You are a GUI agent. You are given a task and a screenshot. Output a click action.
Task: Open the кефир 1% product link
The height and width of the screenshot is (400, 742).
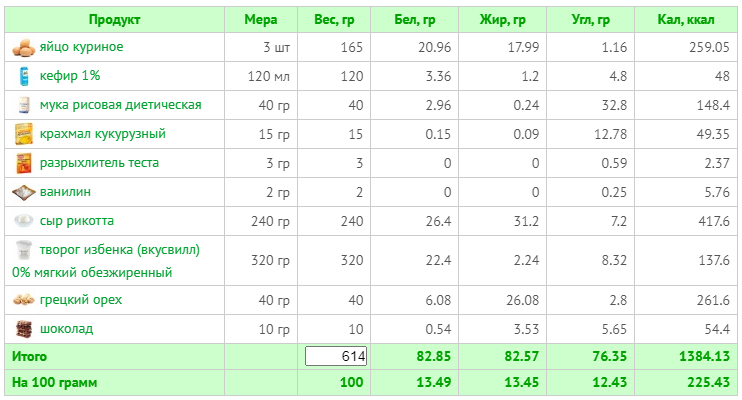[70, 76]
